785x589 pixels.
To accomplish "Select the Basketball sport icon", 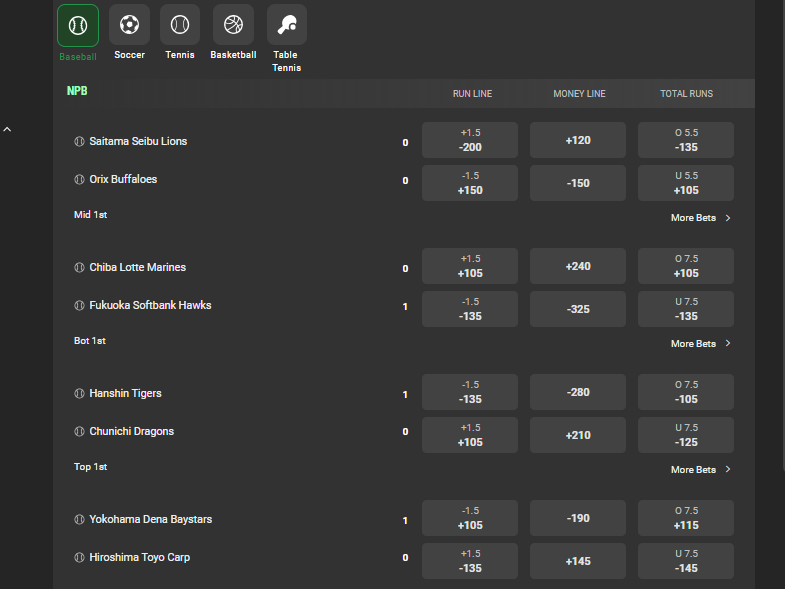I will 233,25.
